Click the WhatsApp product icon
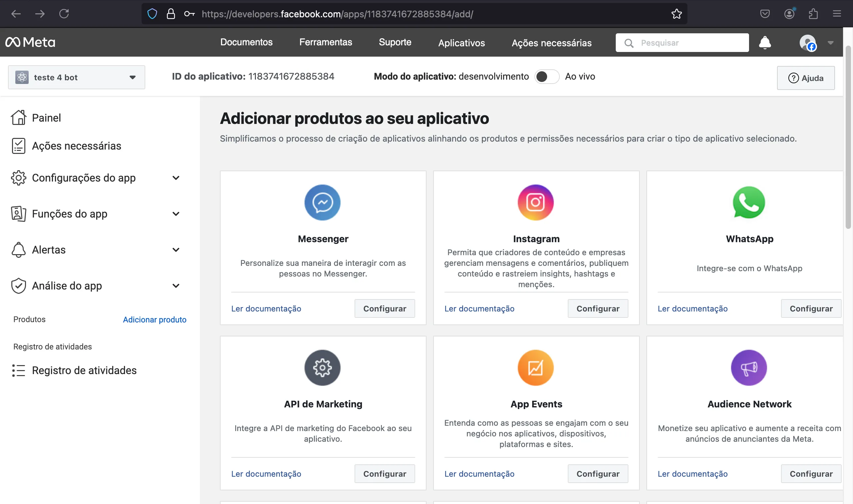The width and height of the screenshot is (853, 504). pos(749,203)
